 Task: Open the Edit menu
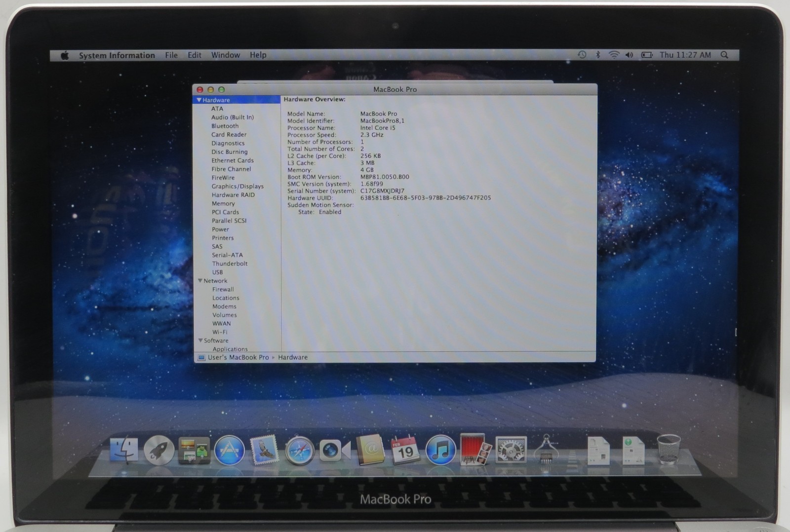coord(195,55)
